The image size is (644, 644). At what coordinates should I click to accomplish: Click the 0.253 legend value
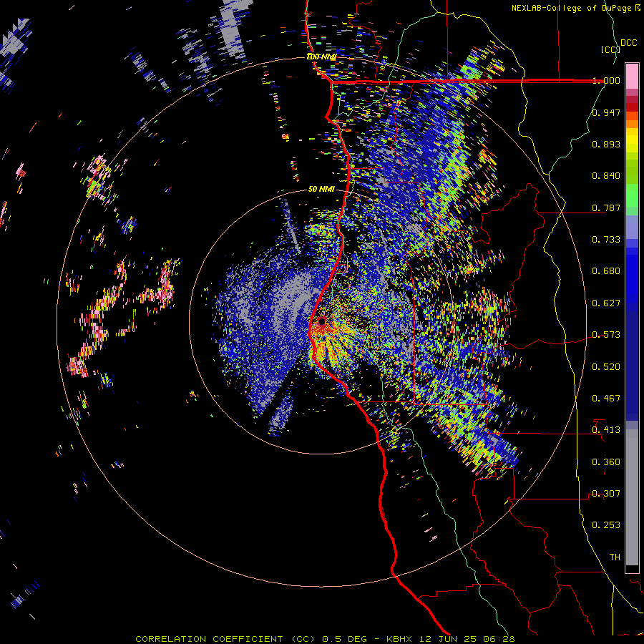(606, 525)
